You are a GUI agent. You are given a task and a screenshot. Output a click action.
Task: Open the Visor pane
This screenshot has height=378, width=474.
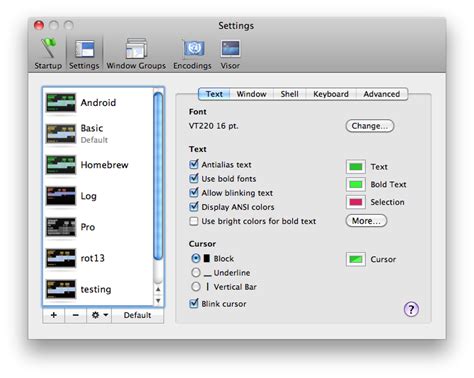[230, 53]
